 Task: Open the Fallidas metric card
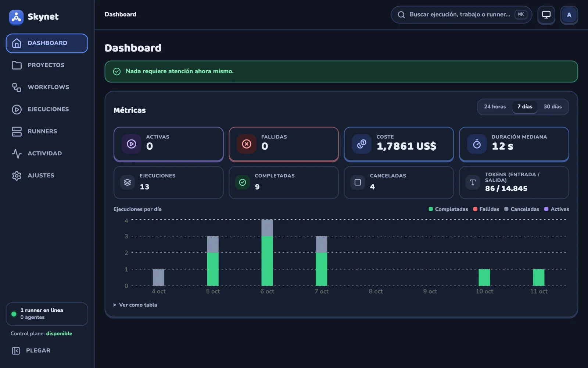(284, 144)
